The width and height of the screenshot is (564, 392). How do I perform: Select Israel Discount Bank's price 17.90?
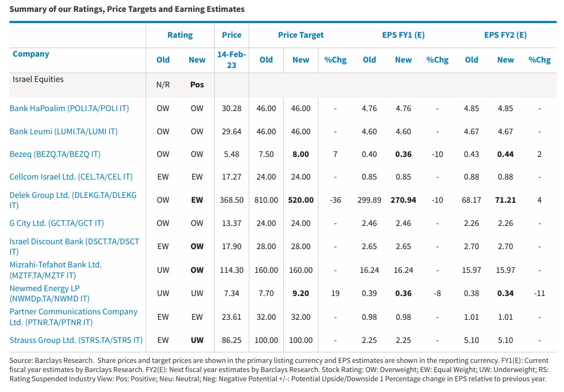tap(232, 246)
